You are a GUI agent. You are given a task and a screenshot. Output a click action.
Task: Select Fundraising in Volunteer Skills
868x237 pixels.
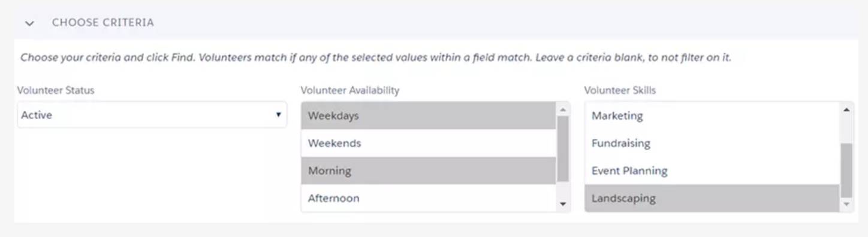pyautogui.click(x=712, y=143)
